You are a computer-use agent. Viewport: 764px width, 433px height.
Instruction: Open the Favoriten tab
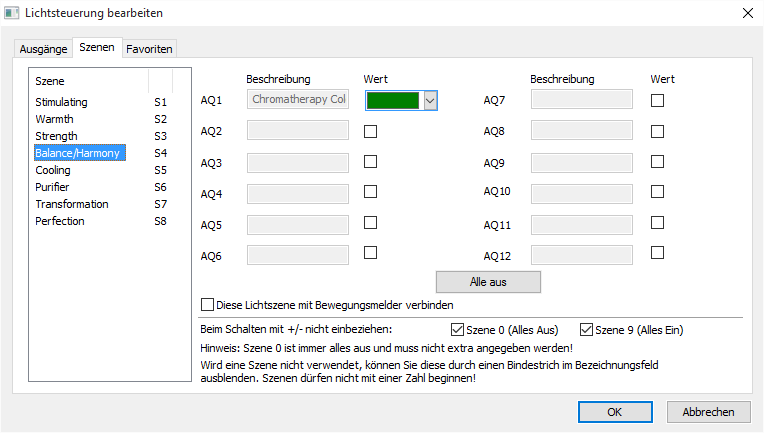(x=149, y=49)
